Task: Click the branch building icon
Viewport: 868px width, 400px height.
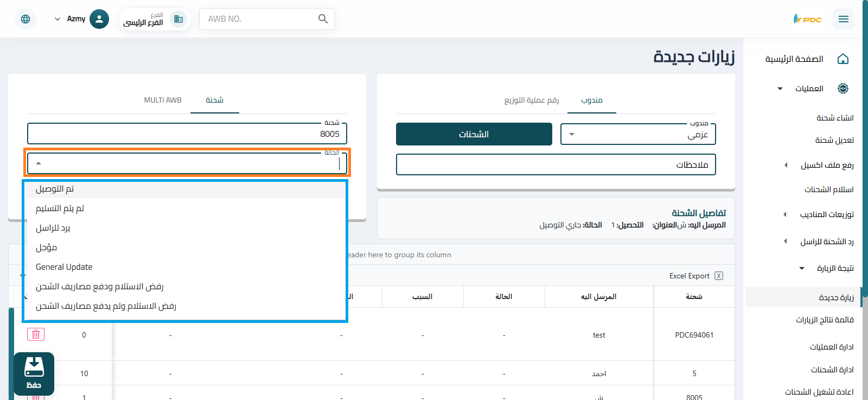Action: tap(178, 19)
